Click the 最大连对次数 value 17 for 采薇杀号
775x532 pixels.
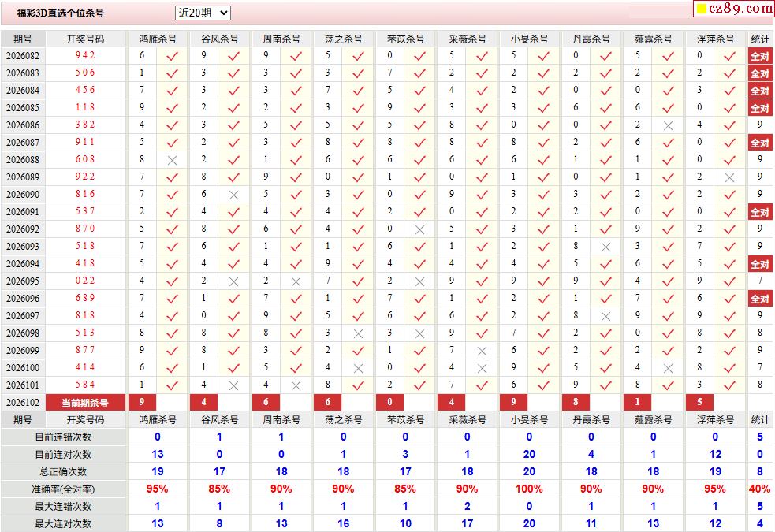pos(467,523)
